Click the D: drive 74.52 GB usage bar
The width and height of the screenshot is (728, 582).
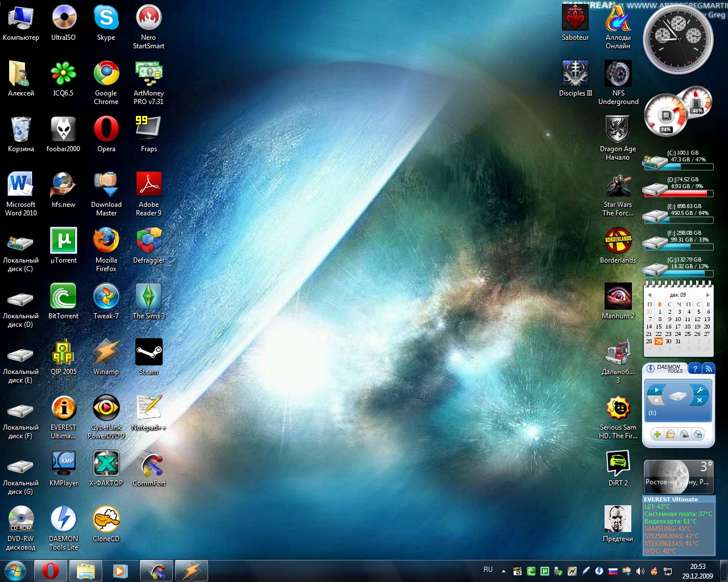pyautogui.click(x=678, y=194)
